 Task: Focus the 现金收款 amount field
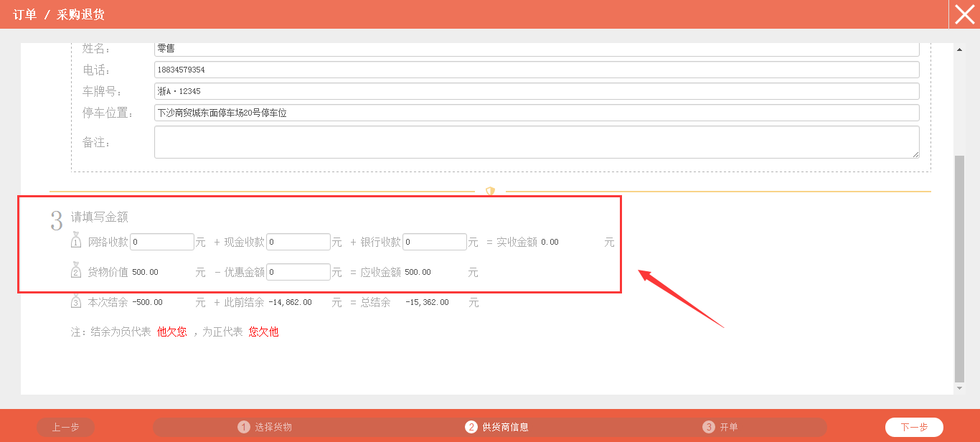click(x=298, y=242)
